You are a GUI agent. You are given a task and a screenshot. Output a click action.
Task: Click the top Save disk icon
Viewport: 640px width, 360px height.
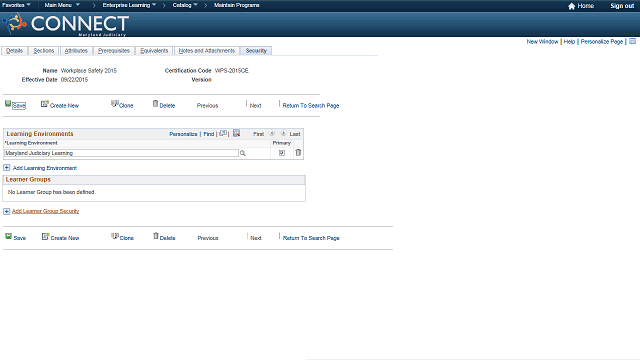point(8,104)
